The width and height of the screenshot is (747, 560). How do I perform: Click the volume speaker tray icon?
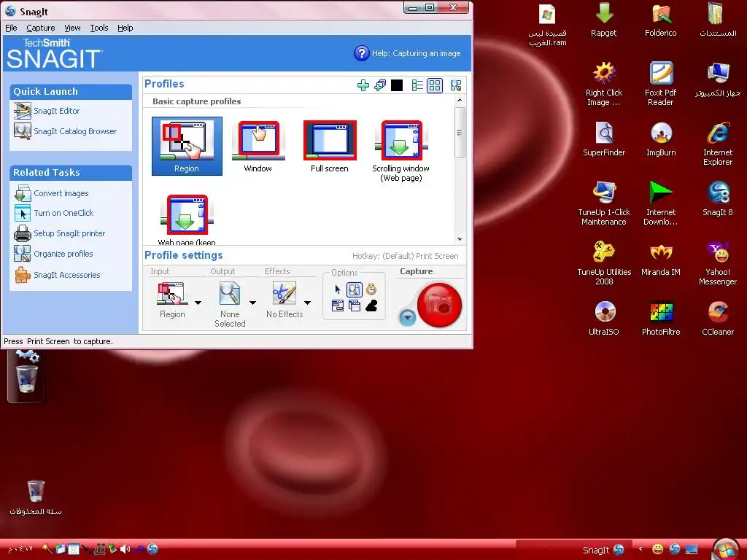click(x=125, y=549)
